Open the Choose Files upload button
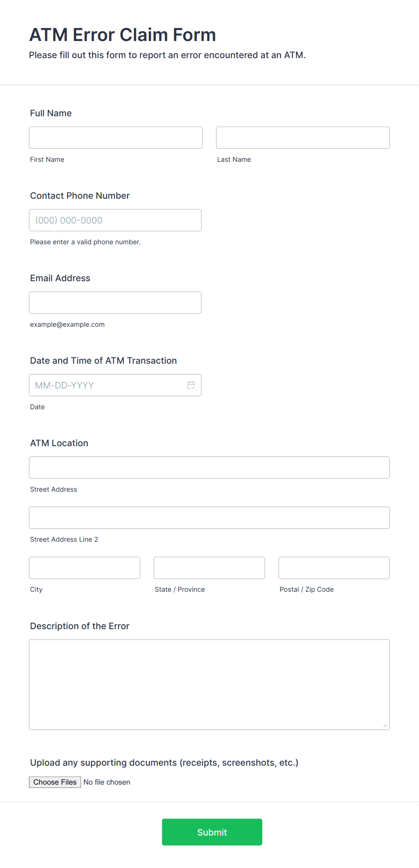The width and height of the screenshot is (419, 868). pos(55,782)
